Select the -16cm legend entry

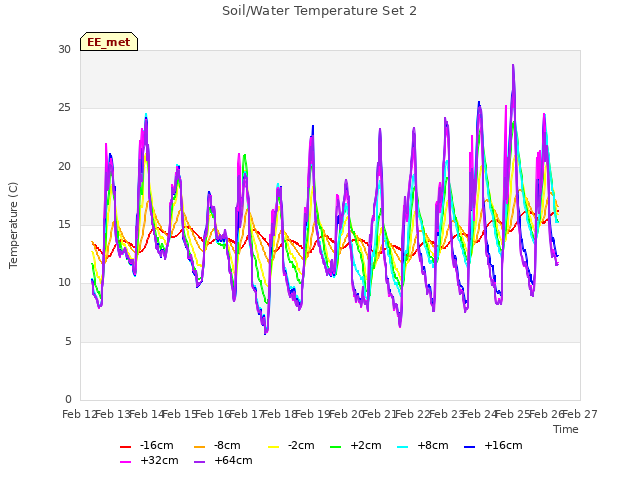click(x=147, y=445)
